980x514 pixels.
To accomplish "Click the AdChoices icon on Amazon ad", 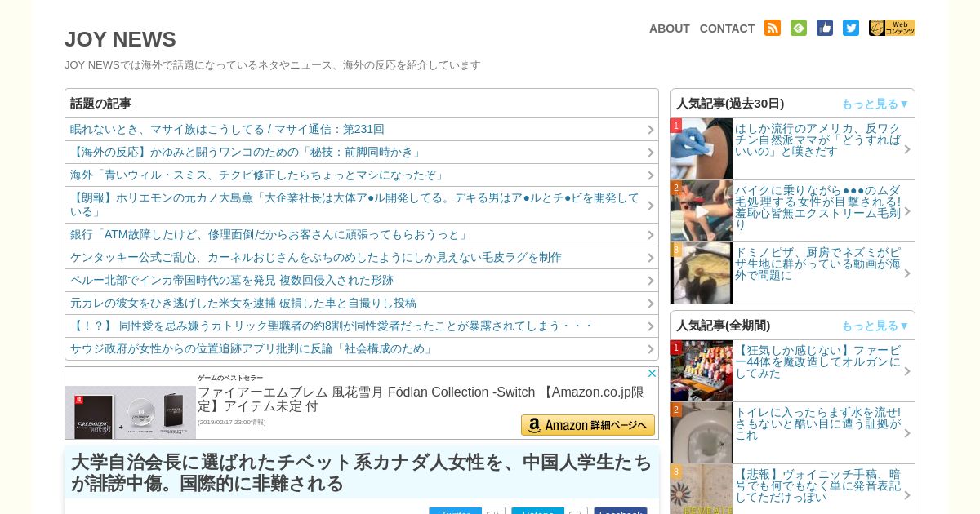I will pos(652,373).
